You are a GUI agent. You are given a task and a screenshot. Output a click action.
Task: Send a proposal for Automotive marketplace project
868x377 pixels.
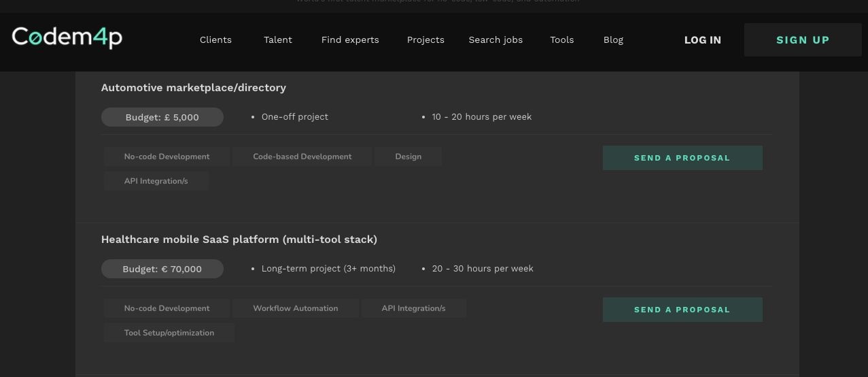click(682, 158)
